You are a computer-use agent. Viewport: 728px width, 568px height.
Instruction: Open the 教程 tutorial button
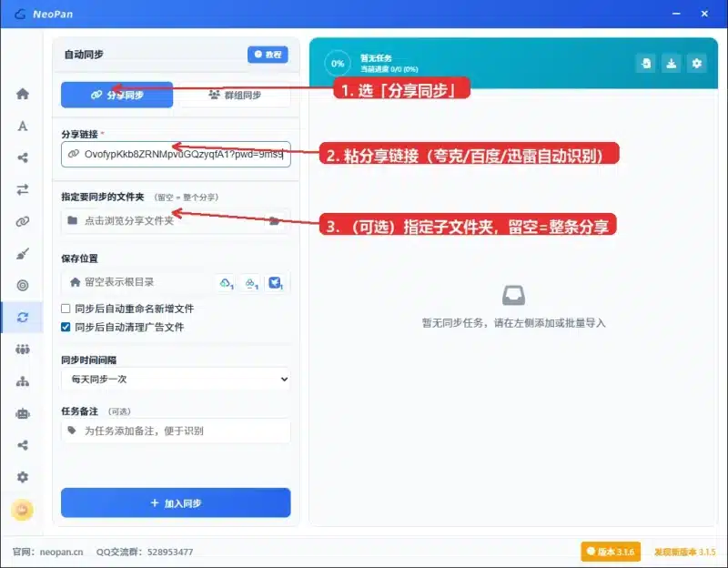[x=268, y=55]
